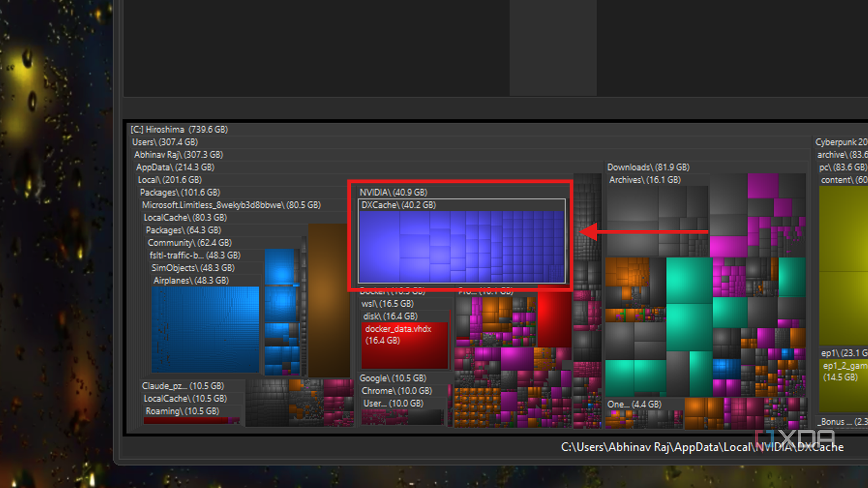The height and width of the screenshot is (488, 868).
Task: Select the wsl\ (16.5 GB) folder label
Action: point(388,304)
